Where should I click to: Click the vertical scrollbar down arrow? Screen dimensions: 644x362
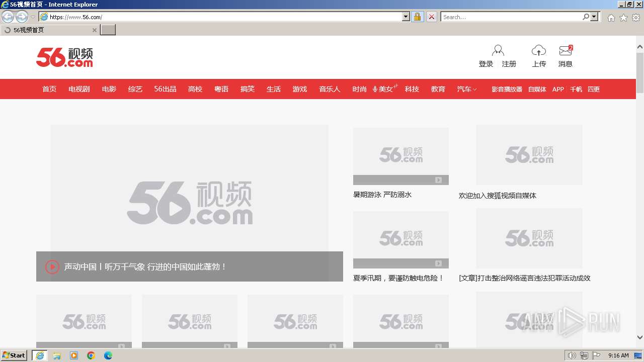click(x=640, y=338)
